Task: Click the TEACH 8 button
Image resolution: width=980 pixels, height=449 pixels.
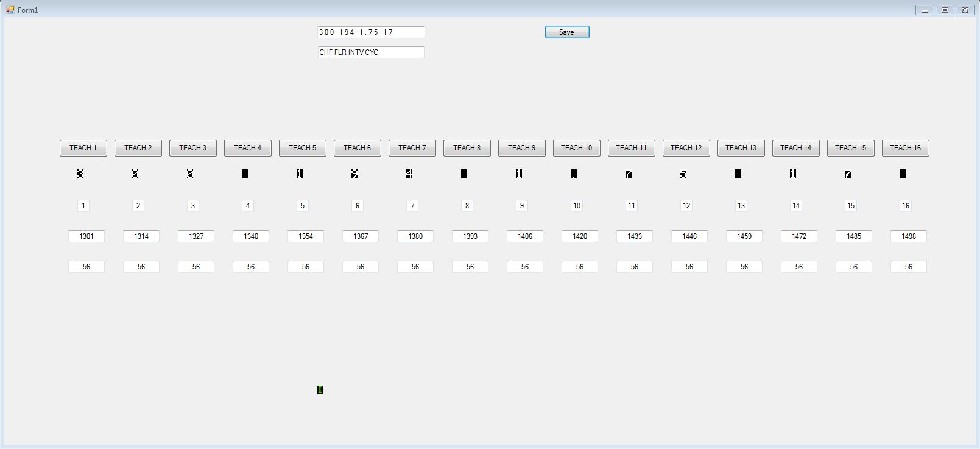Action: pos(467,148)
